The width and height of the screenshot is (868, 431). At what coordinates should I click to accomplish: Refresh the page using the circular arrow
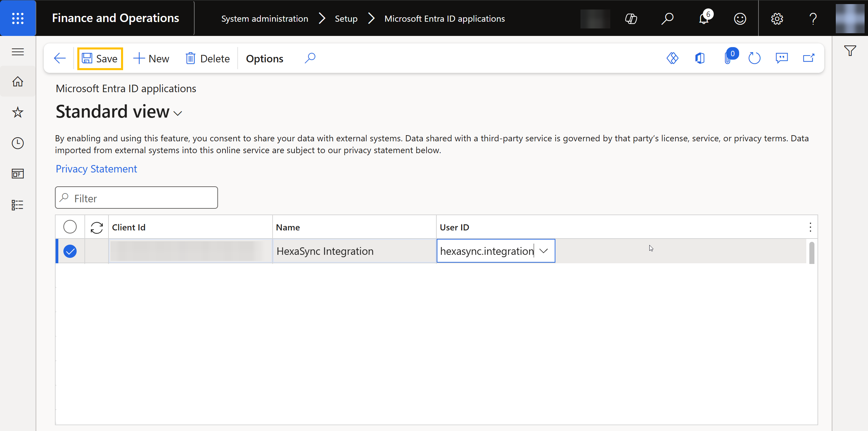(754, 58)
